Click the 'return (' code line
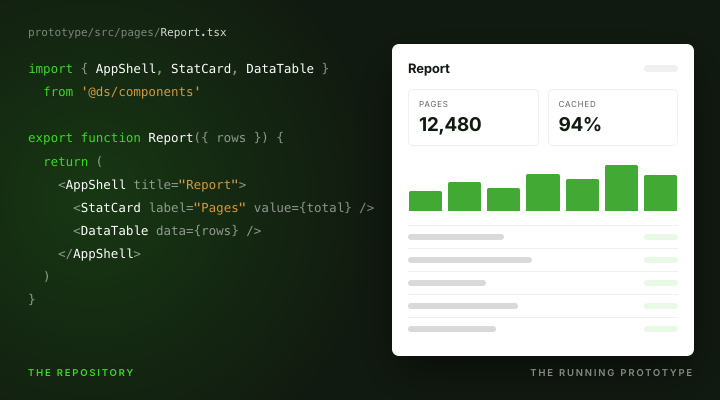The height and width of the screenshot is (400, 720). click(x=73, y=162)
